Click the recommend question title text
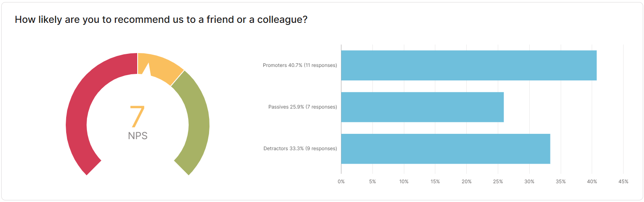This screenshot has height=202, width=644. tap(161, 20)
